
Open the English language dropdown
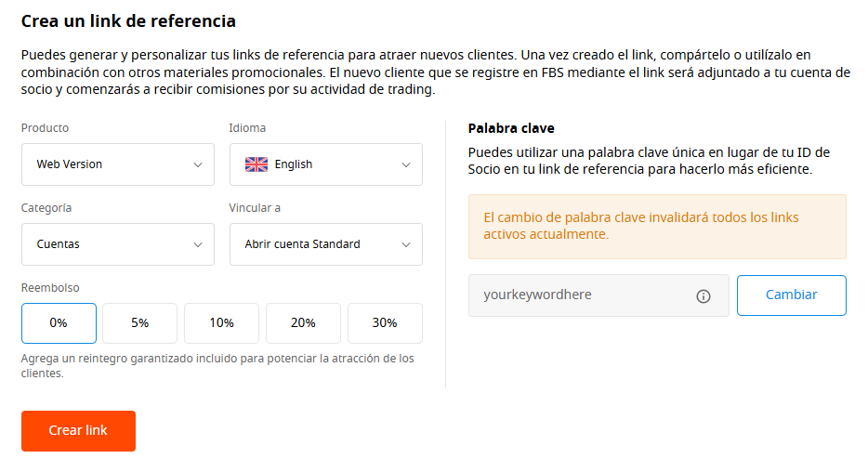pyautogui.click(x=326, y=164)
